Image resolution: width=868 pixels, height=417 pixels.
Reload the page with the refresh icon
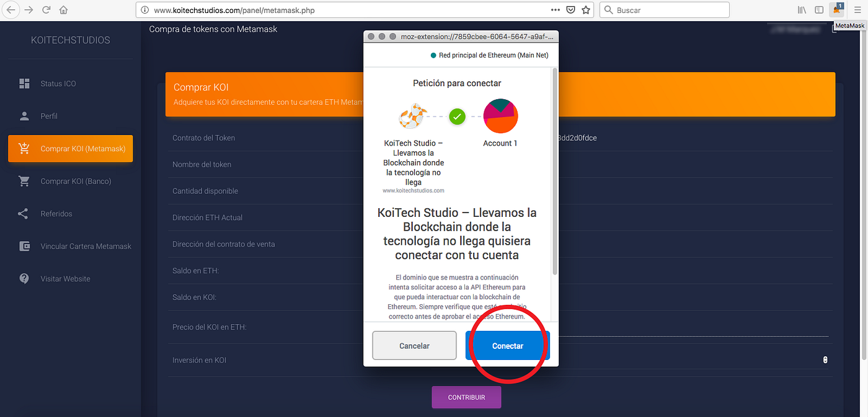(46, 10)
